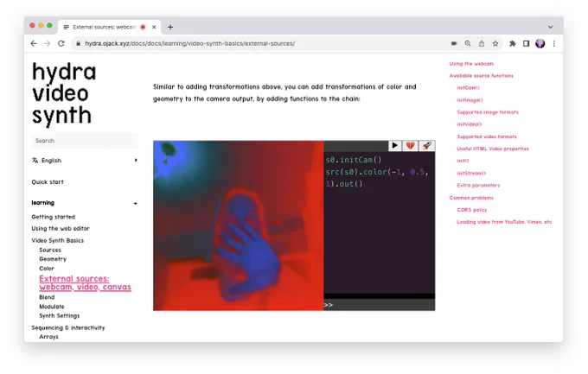
Task: Click the address bar URL
Action: click(x=189, y=43)
